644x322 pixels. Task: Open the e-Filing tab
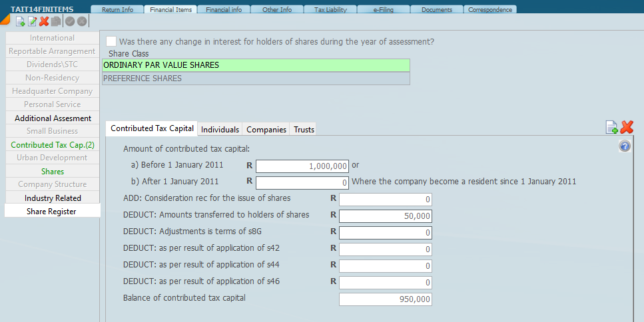(x=384, y=9)
